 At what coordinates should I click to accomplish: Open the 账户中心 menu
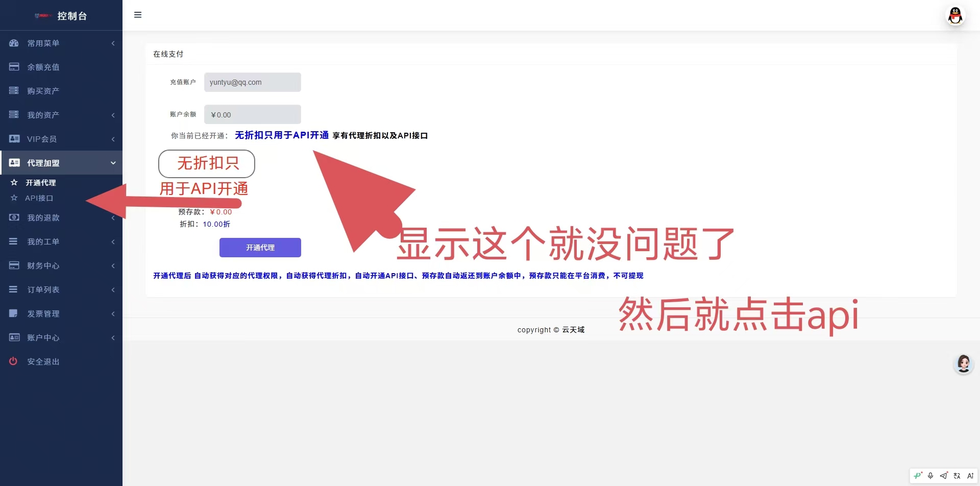pyautogui.click(x=61, y=337)
